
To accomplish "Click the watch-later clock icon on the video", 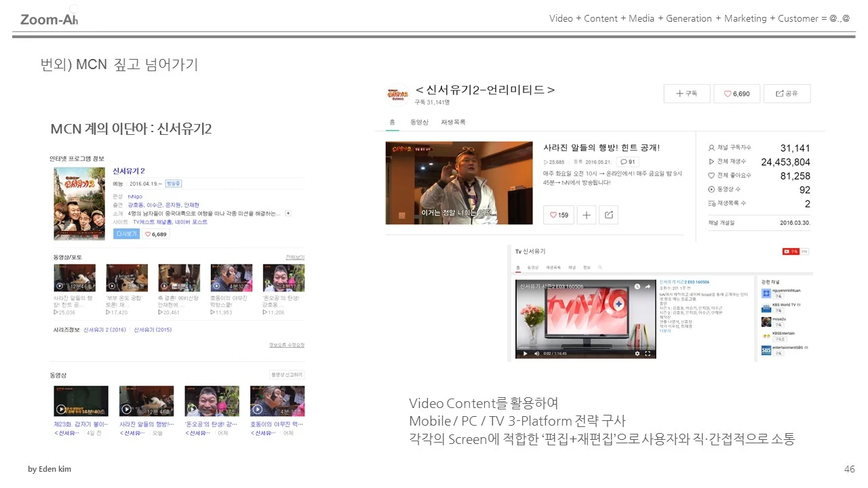I will [x=637, y=287].
